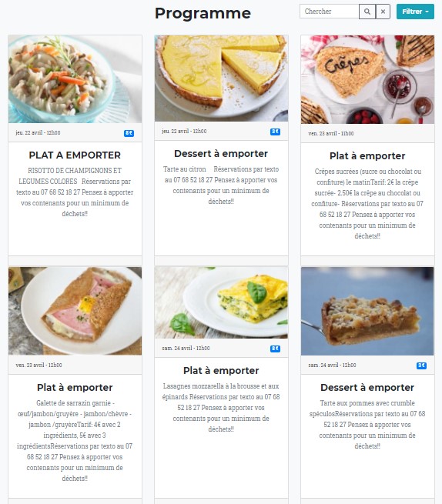Screen dimensions: 442x504
Task: Open the lemon tart photo
Action: [221, 78]
